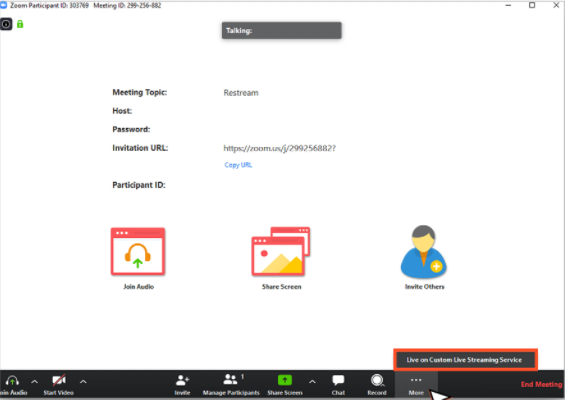The image size is (565, 400).
Task: Open Manage Participants panel
Action: pyautogui.click(x=231, y=379)
